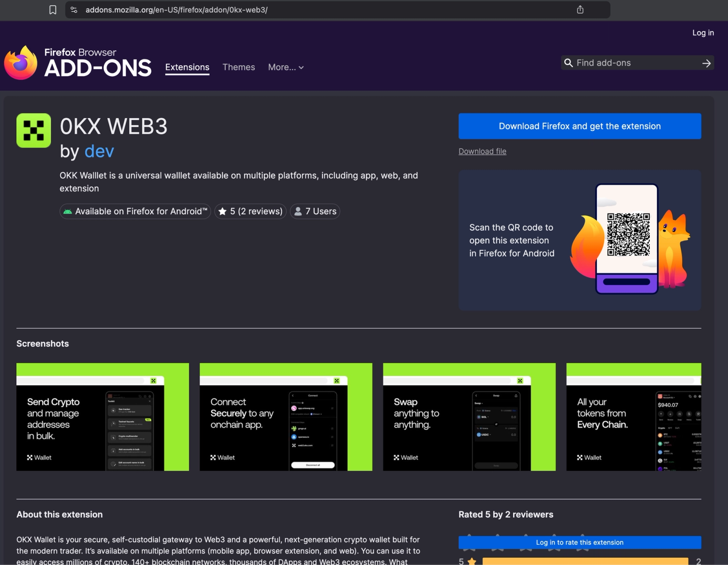Open the author dev profile link
Image resolution: width=728 pixels, height=565 pixels.
[99, 151]
